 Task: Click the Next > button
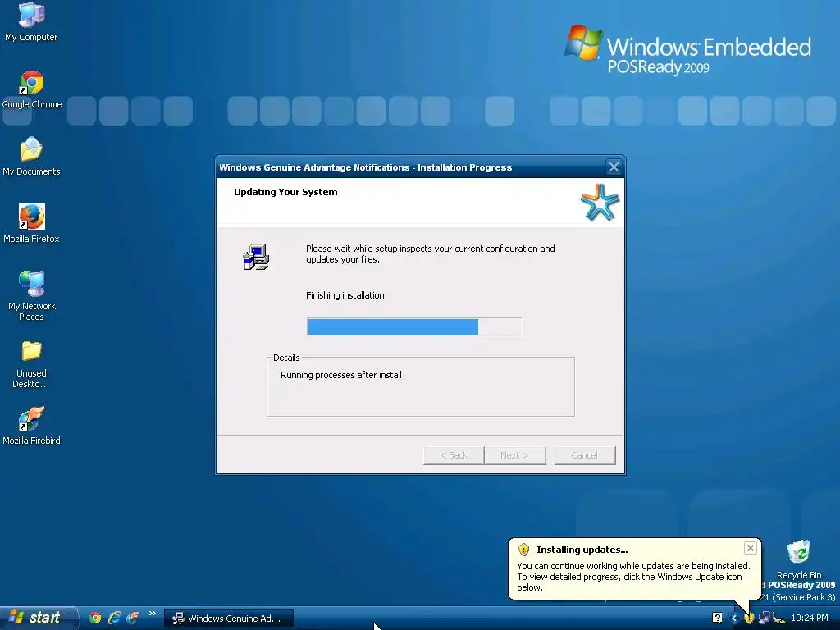[514, 455]
